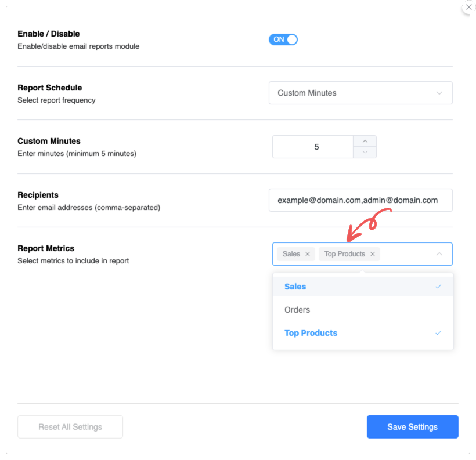The image size is (476, 460).
Task: Deselect Sales in the metrics dropdown
Action: [x=295, y=286]
